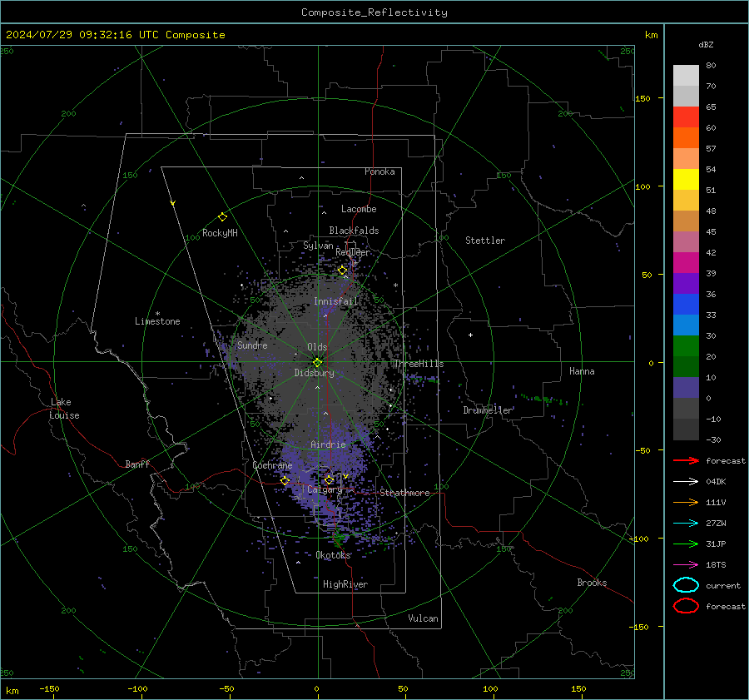This screenshot has height=700, width=749.
Task: Click the Olds city label
Action: coord(317,347)
